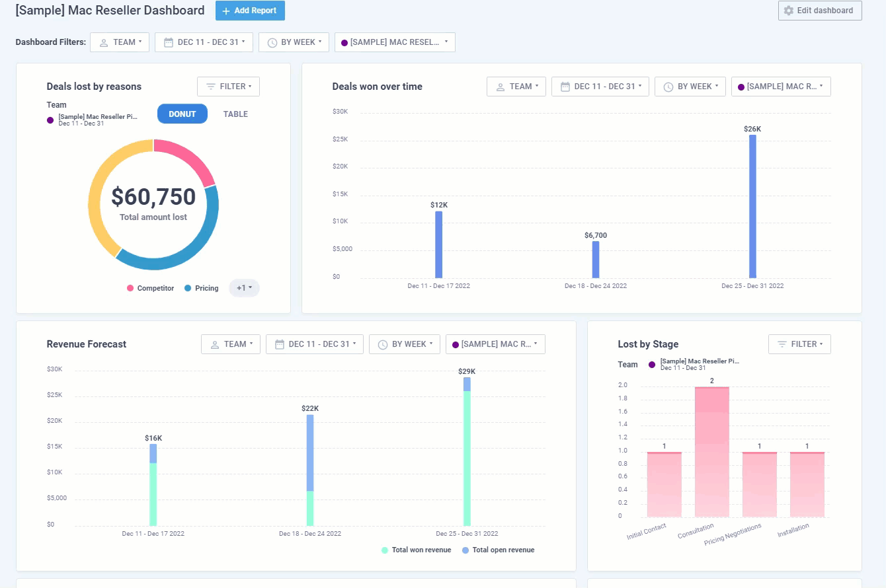Click the Edit dashboard button
The image size is (886, 588).
tap(820, 11)
